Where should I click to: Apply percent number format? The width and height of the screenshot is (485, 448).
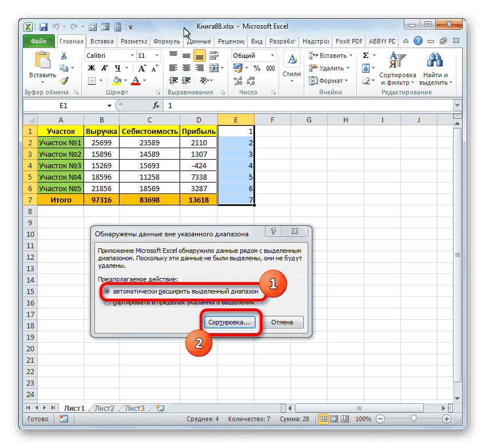coord(257,68)
